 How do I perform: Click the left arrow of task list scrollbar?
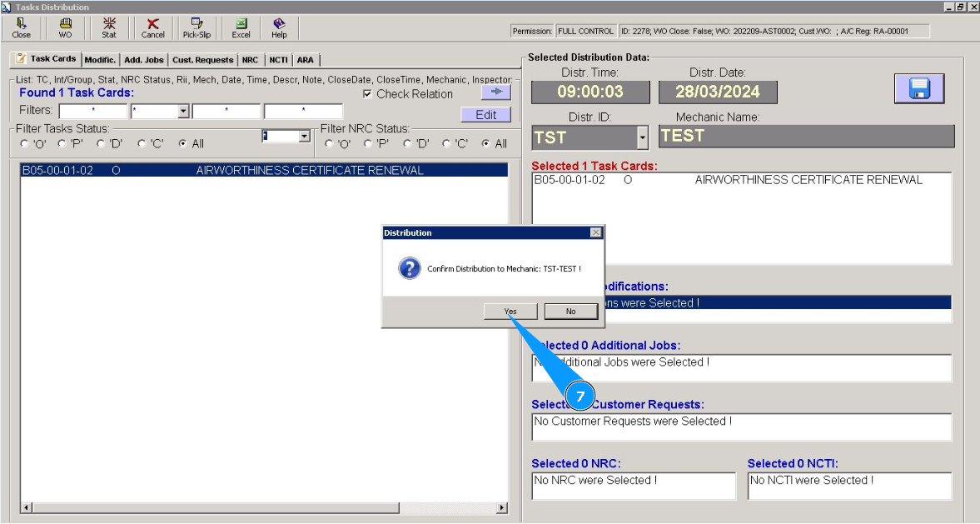click(27, 507)
